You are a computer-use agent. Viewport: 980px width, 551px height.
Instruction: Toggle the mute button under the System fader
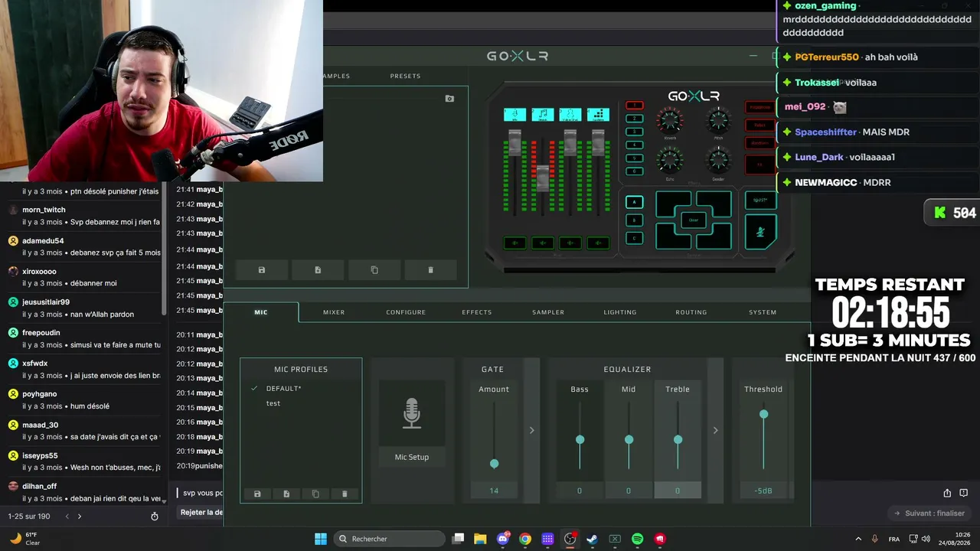point(598,243)
